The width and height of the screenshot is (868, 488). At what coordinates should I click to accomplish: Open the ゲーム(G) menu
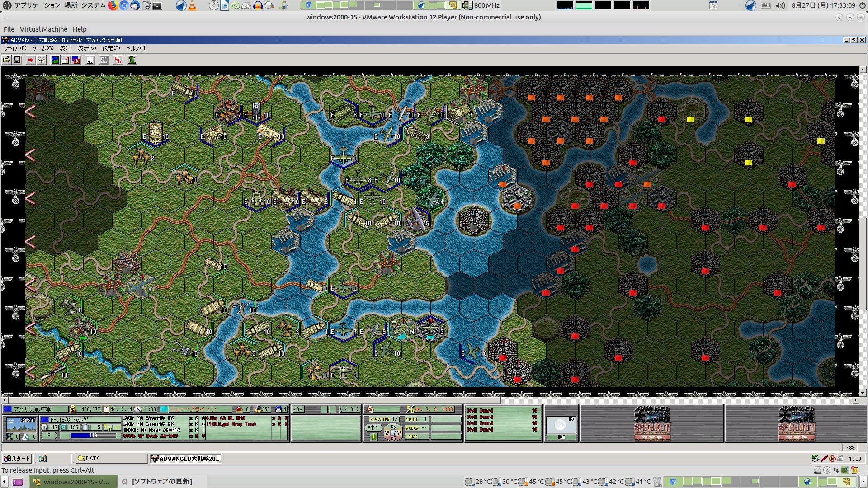tap(43, 48)
